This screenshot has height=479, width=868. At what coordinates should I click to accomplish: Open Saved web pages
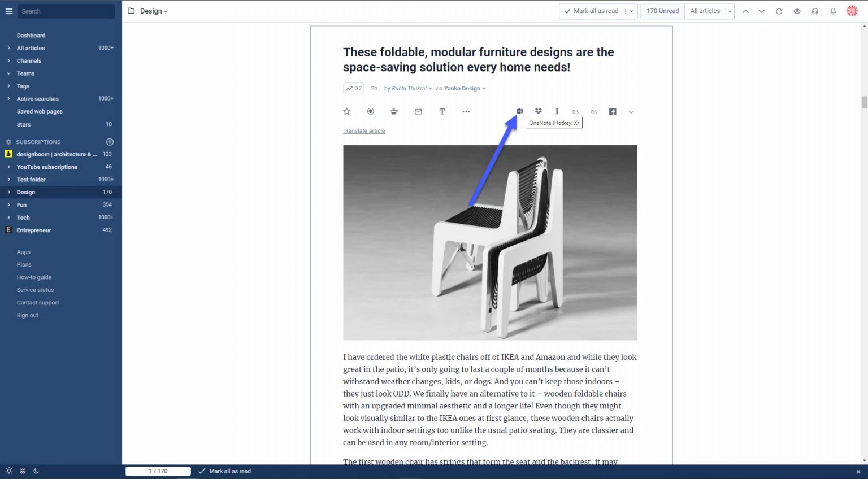40,112
